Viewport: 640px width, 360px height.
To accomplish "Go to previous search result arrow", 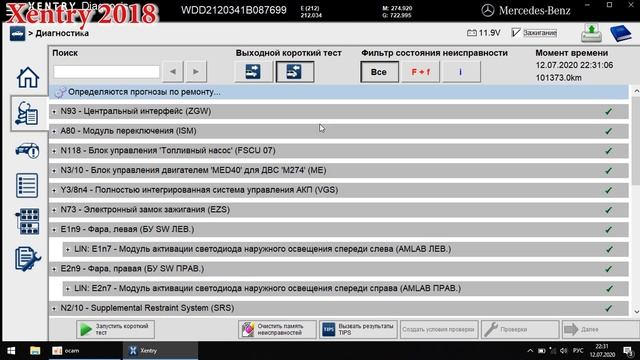I will click(173, 72).
